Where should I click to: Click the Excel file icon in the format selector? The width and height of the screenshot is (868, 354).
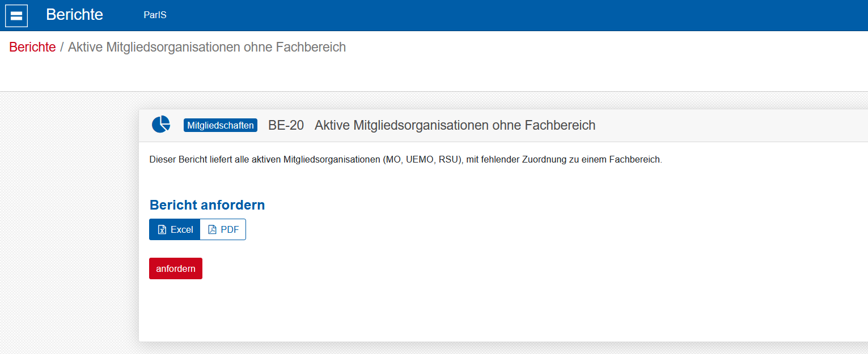162,229
